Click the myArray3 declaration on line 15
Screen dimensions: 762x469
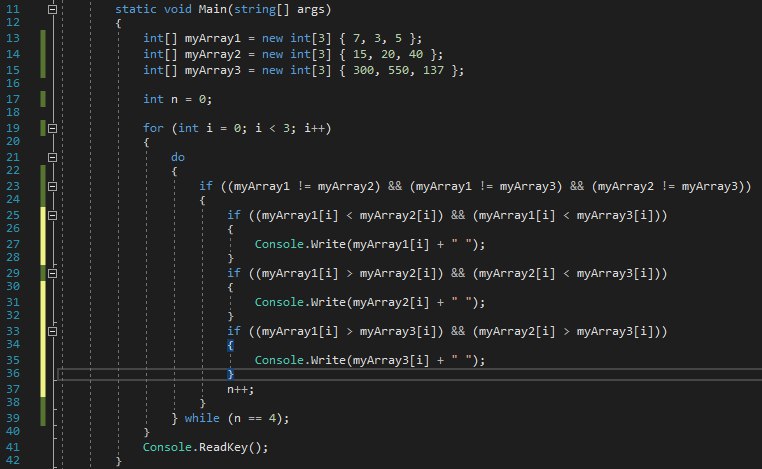303,70
